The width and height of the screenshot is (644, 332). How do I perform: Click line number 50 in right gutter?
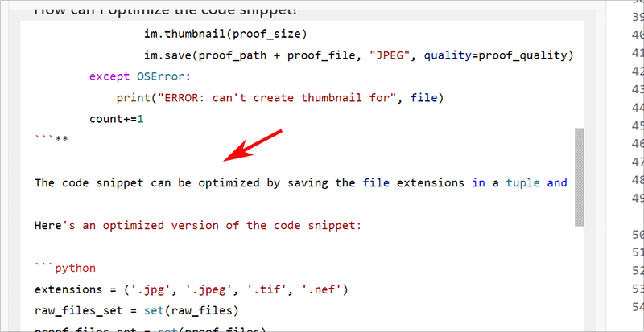point(636,234)
